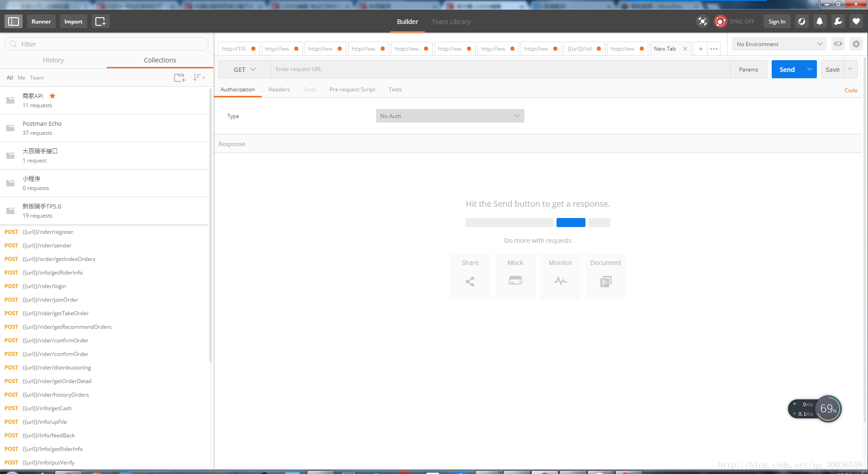Open 大百骑手接口 collection
Screen dimensions: 868x474
tap(104, 156)
